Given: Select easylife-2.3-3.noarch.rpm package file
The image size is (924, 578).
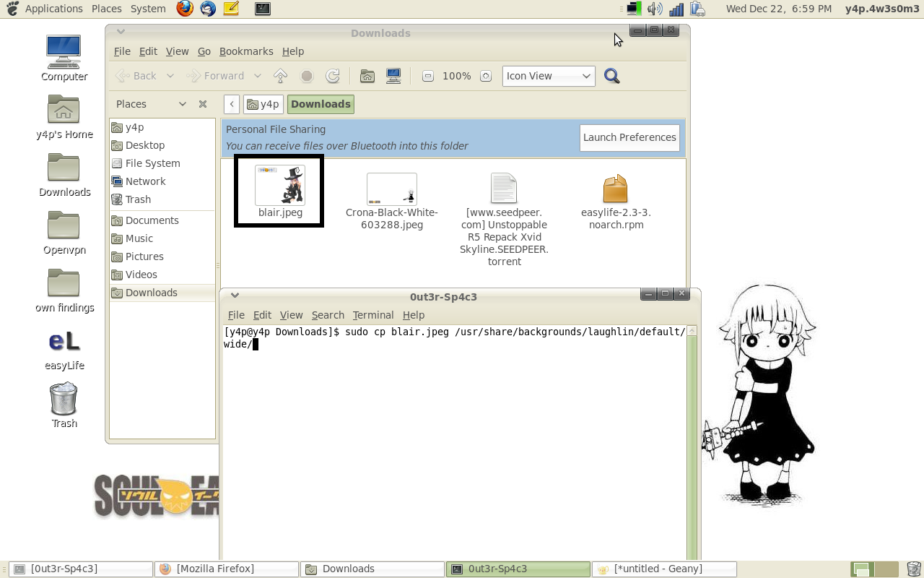Looking at the screenshot, I should click(616, 202).
